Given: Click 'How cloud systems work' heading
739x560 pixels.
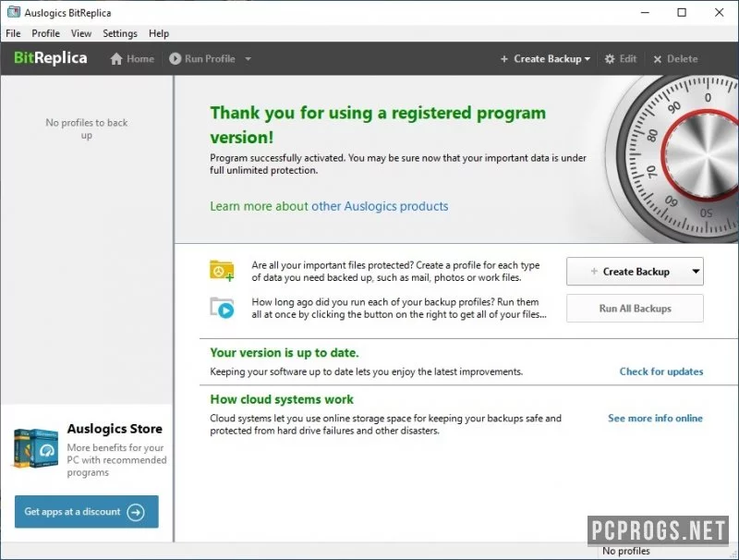Looking at the screenshot, I should coord(282,399).
